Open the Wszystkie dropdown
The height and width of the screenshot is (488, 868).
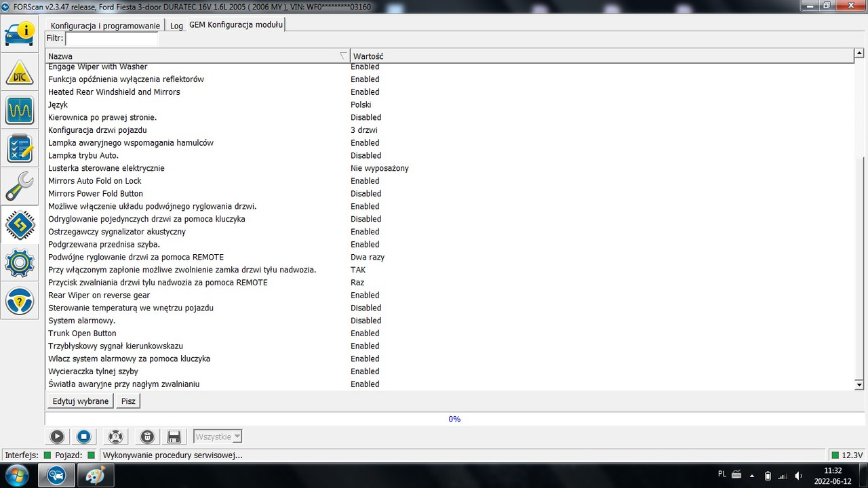click(218, 437)
